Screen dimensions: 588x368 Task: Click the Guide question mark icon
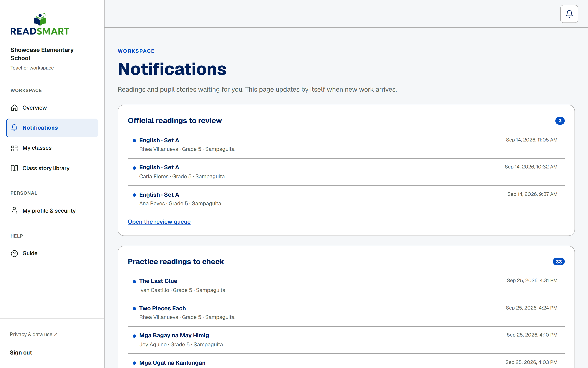pyautogui.click(x=14, y=253)
